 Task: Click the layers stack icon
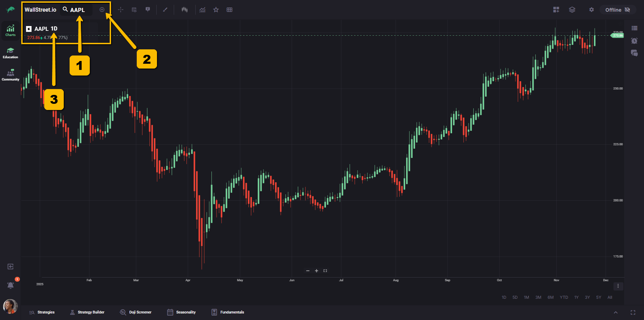(x=572, y=10)
